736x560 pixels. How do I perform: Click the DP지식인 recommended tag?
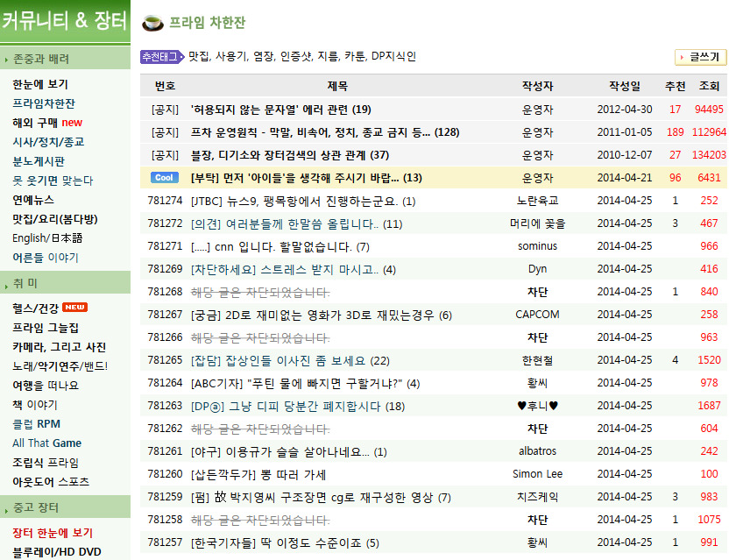[393, 57]
